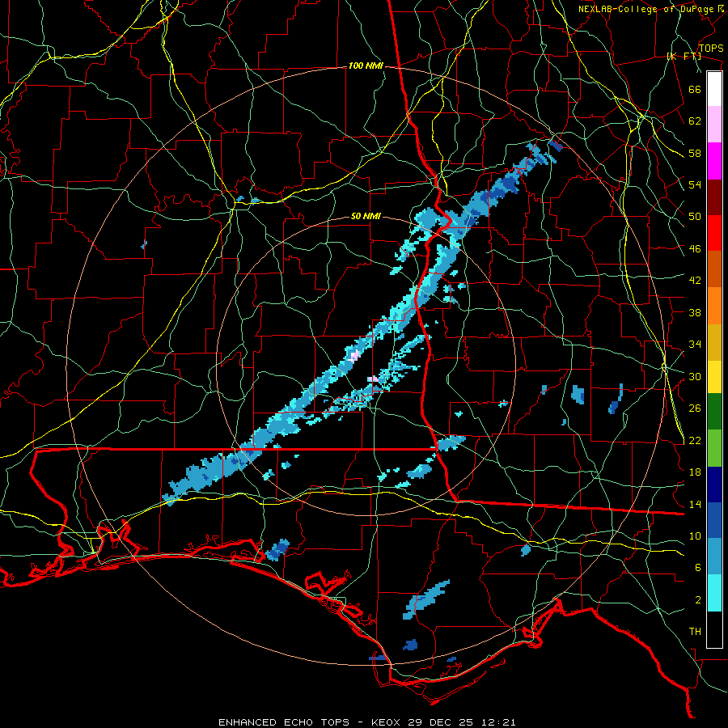728x728 pixels.
Task: Click the "42" legend value
Action: [695, 281]
